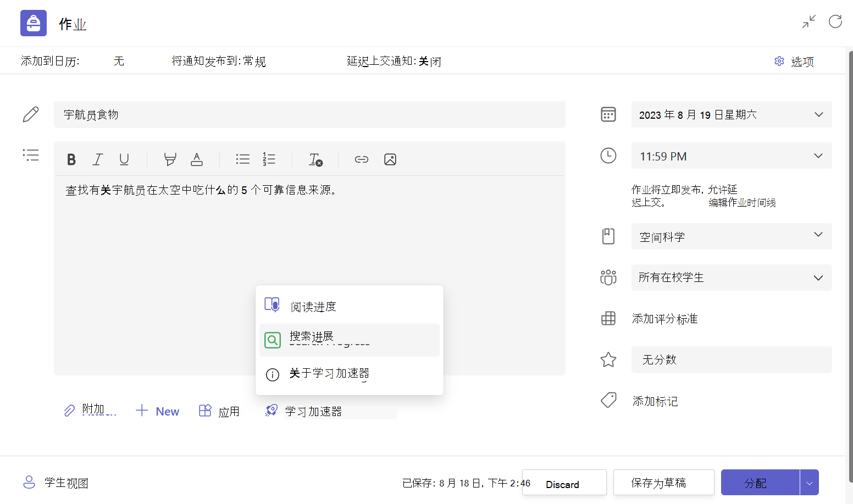Open 选项 settings
This screenshot has width=853, height=504.
tap(794, 61)
